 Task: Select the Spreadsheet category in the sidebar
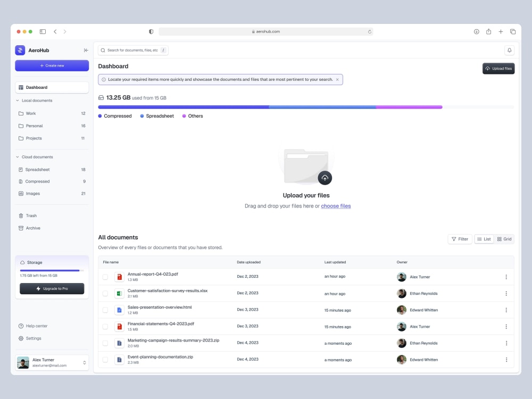(37, 169)
